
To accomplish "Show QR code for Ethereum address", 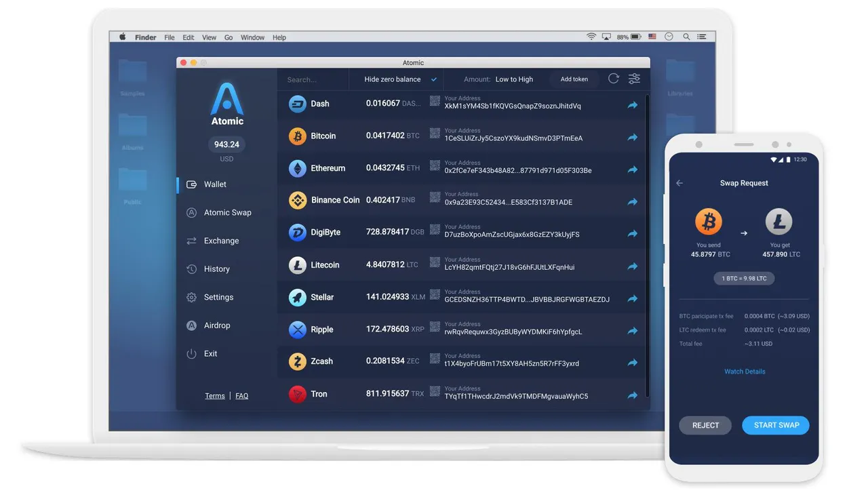I will [435, 165].
